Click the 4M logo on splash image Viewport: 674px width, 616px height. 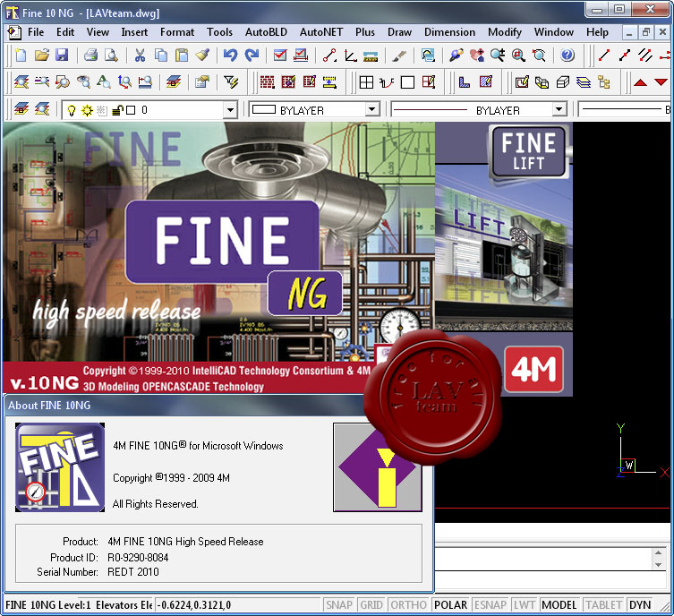coord(533,369)
